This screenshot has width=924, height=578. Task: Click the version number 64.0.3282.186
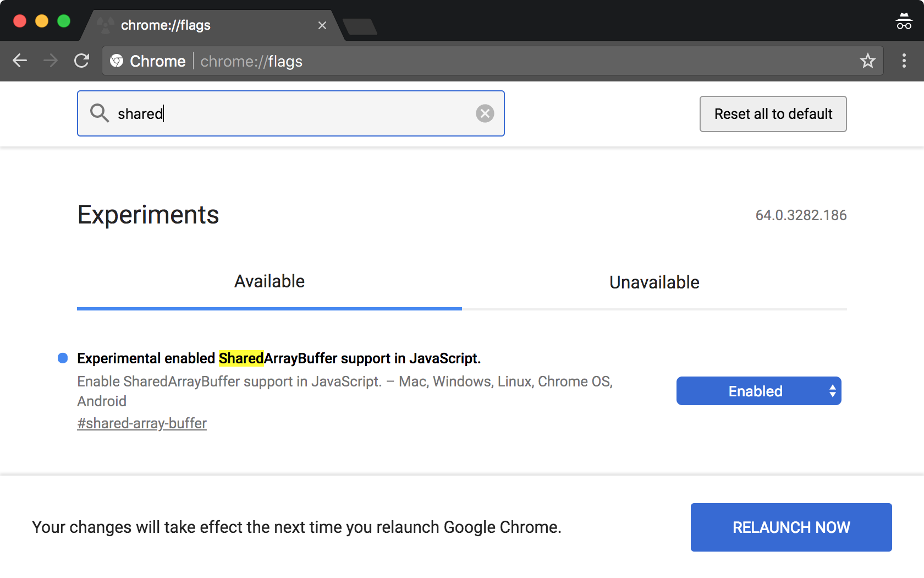point(801,215)
